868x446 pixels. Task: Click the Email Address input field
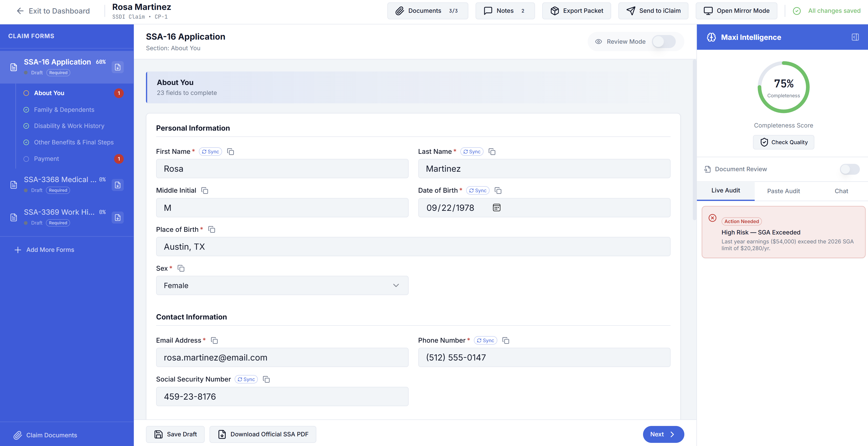[282, 357]
